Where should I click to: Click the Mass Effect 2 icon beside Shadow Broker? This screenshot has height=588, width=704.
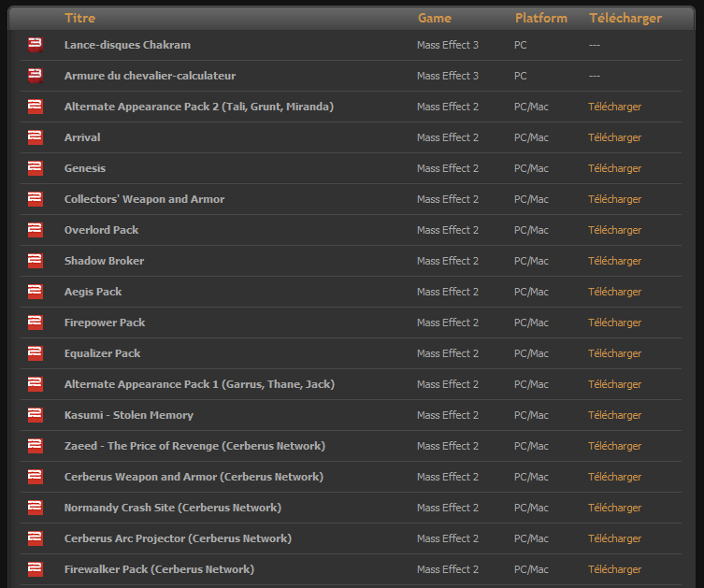point(36,261)
